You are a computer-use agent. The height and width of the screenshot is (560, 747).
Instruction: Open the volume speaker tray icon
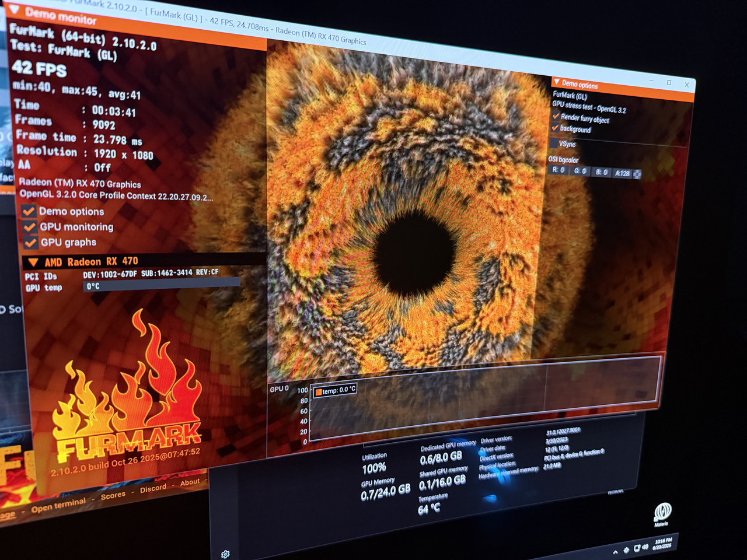(645, 547)
